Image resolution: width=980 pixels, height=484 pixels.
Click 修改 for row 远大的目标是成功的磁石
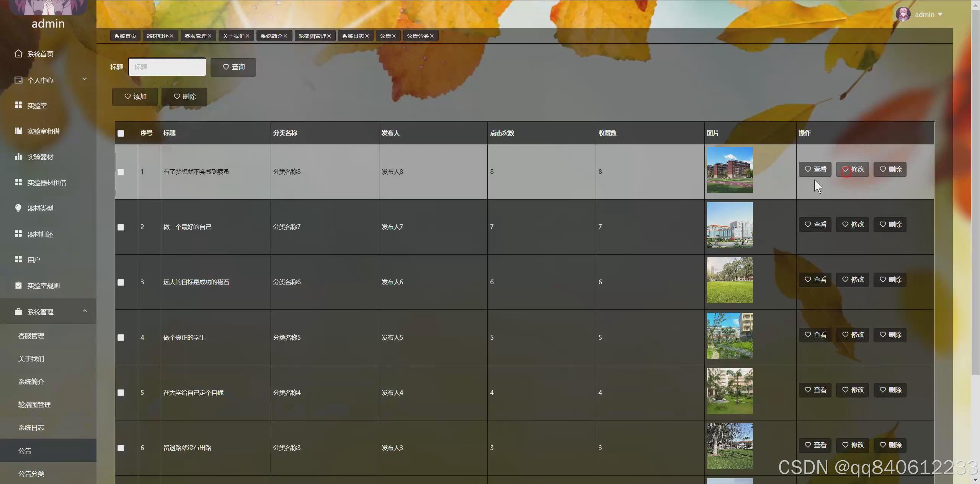[853, 280]
